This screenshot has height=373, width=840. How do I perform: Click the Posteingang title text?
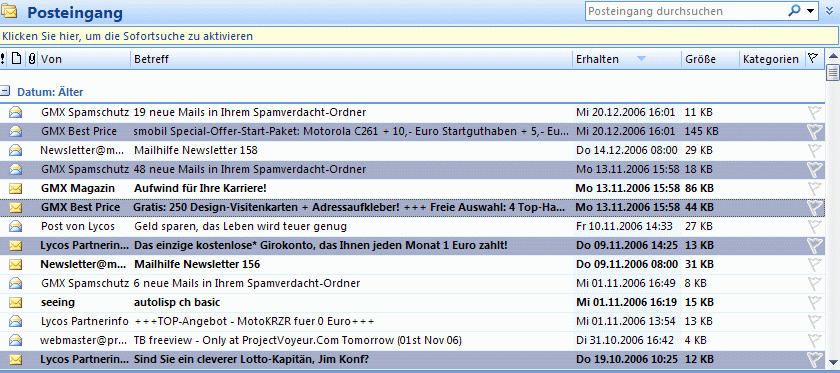[x=75, y=12]
